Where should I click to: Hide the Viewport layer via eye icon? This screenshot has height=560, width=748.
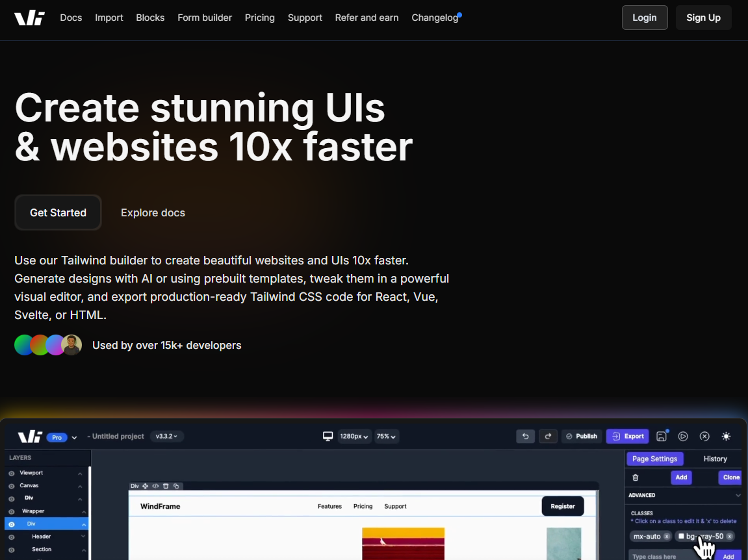12,474
